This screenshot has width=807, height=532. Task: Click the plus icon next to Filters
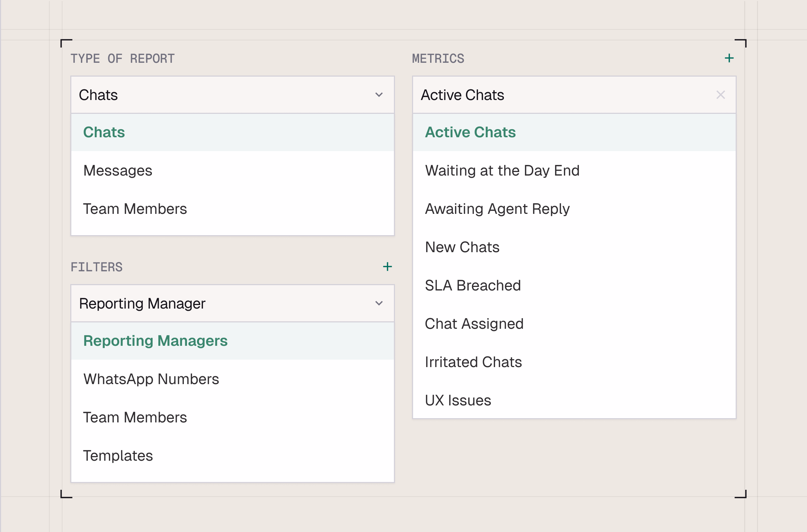(x=387, y=267)
